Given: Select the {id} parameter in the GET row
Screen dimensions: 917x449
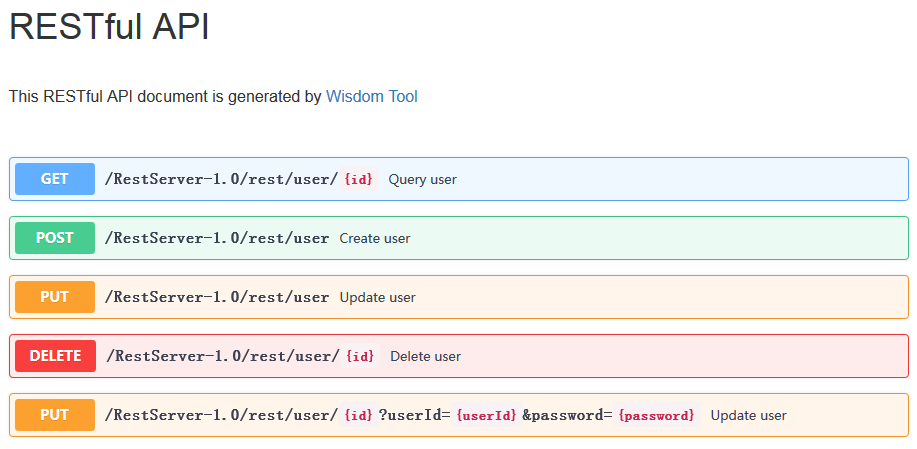Looking at the screenshot, I should tap(358, 179).
